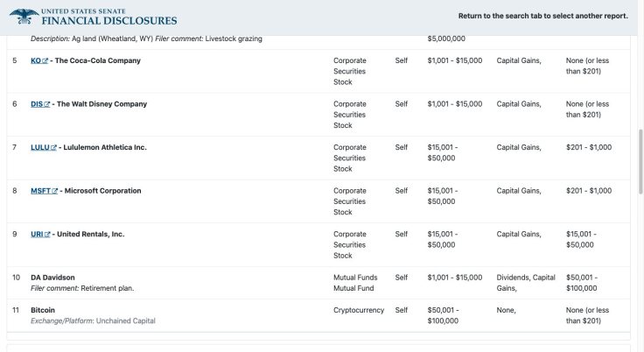Select 'The Walt Disney Company' asset name
The height and width of the screenshot is (352, 644).
101,104
